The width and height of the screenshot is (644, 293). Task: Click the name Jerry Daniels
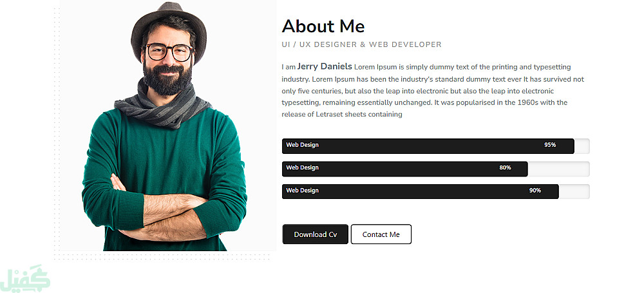(x=325, y=66)
